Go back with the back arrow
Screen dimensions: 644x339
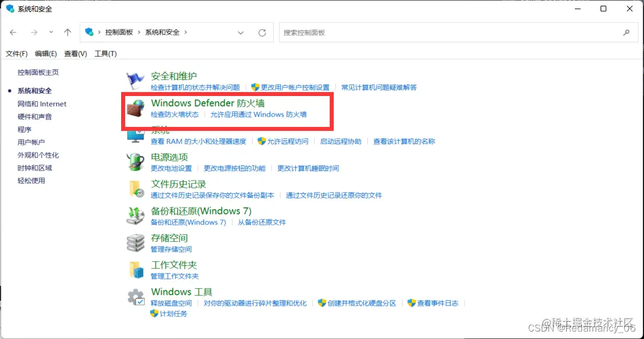tap(13, 32)
